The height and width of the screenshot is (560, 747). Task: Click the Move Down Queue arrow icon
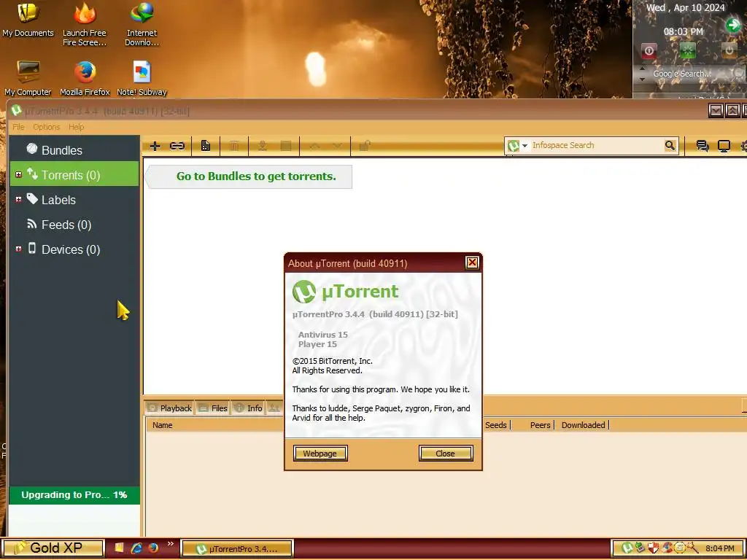337,146
